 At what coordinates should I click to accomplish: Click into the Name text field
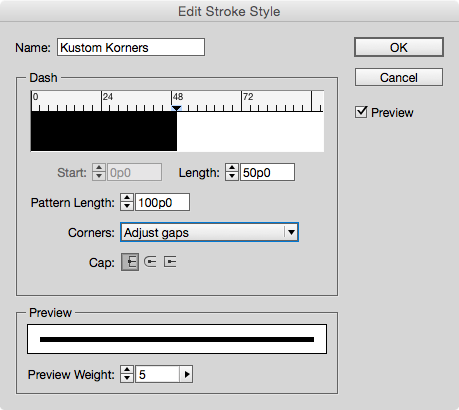pyautogui.click(x=131, y=47)
